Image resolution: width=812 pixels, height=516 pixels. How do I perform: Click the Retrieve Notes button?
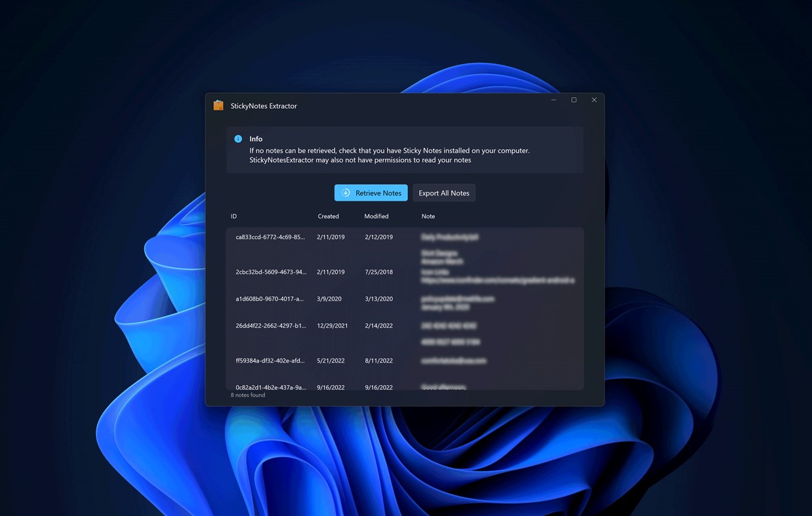click(371, 193)
